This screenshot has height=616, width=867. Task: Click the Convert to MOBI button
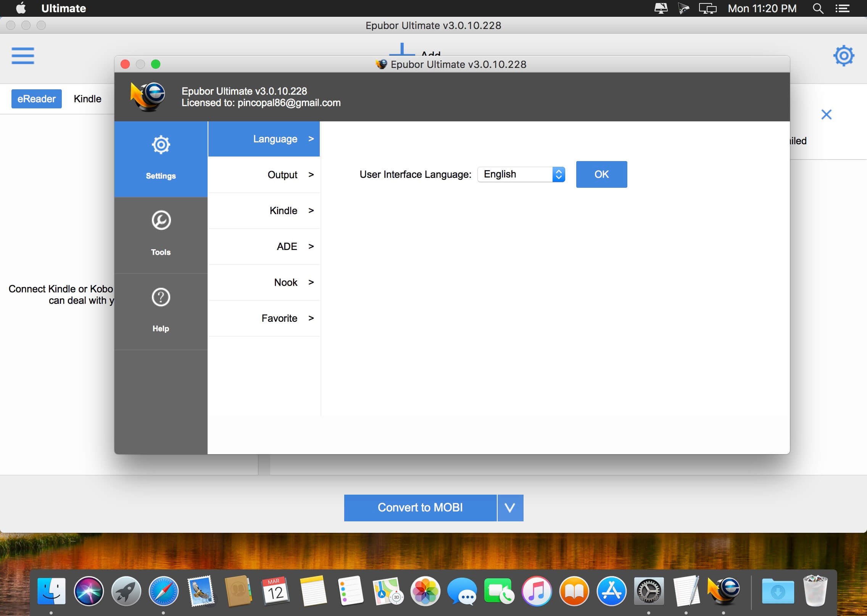coord(420,508)
